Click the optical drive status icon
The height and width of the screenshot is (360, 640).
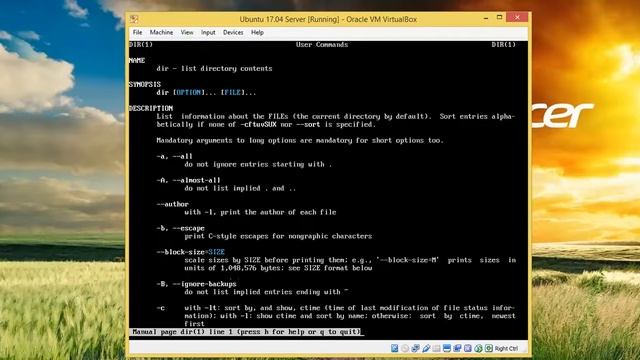(x=405, y=348)
